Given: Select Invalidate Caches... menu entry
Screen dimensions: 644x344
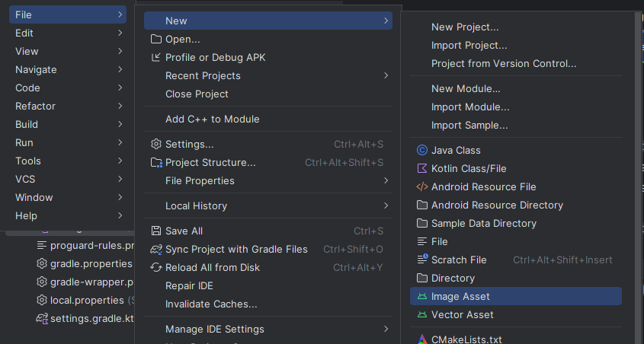Looking at the screenshot, I should [x=211, y=304].
